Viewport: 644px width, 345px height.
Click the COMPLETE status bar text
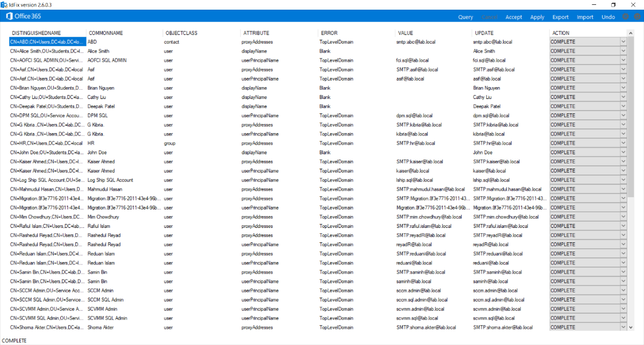pyautogui.click(x=15, y=341)
